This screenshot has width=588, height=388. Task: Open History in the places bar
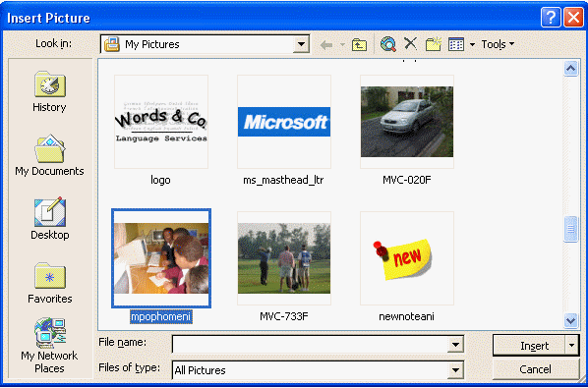point(49,91)
